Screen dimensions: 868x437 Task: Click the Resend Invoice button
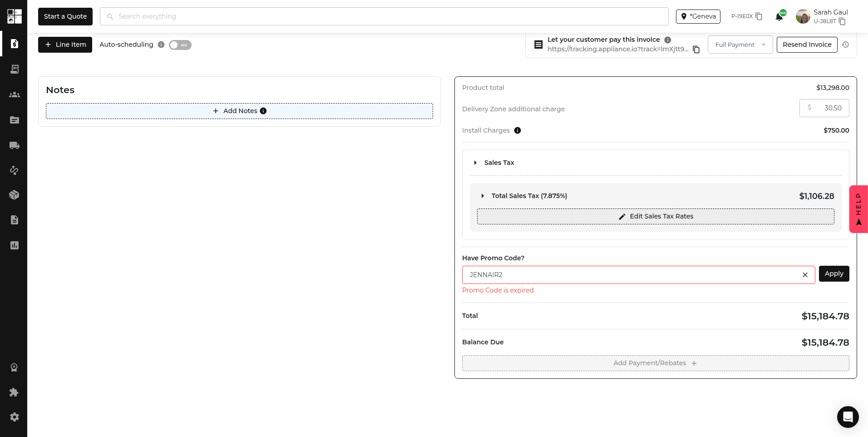[807, 45]
